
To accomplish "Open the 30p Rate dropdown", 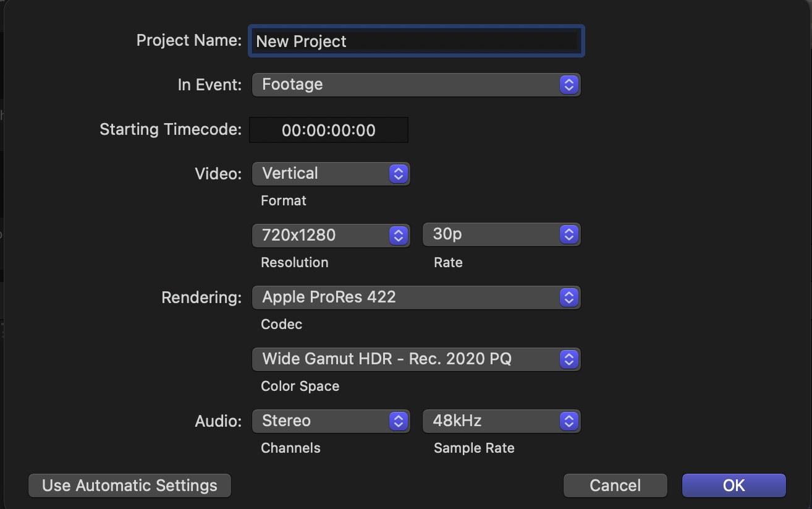I will coord(501,234).
